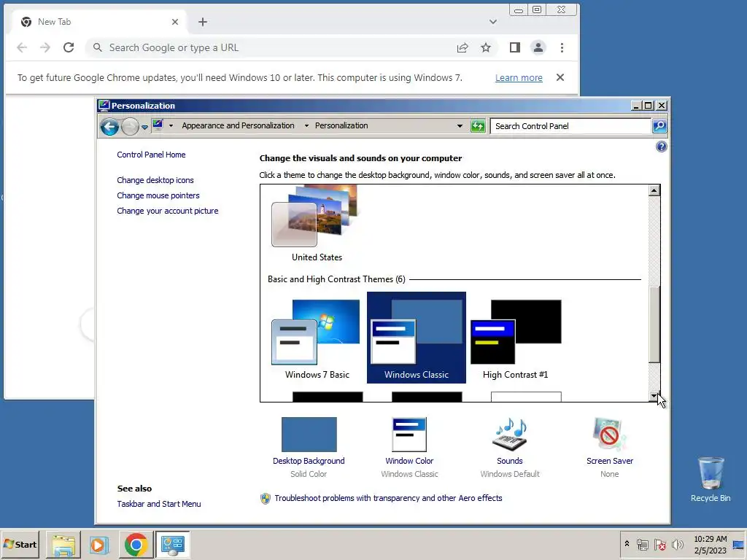Click the Share icon in Chrome address bar
The width and height of the screenshot is (747, 560).
[x=462, y=47]
